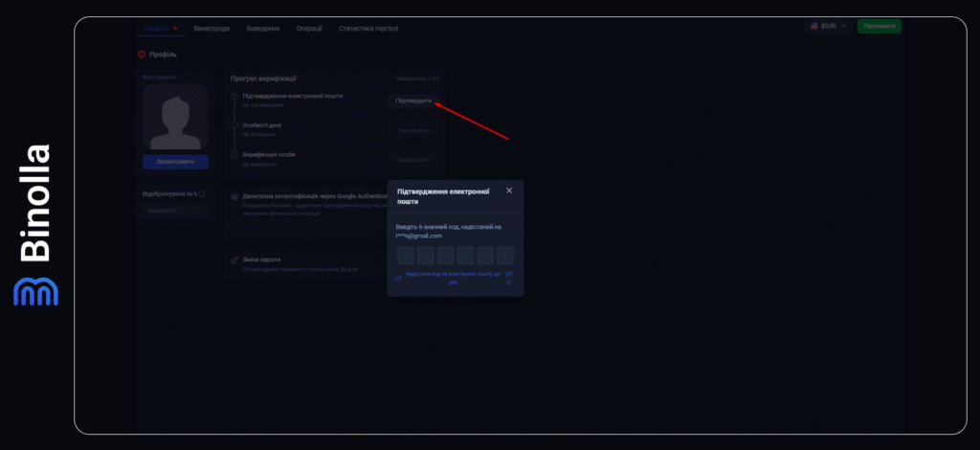Click the profile avatar placeholder image
Screen dimensions: 980x450
pos(175,118)
